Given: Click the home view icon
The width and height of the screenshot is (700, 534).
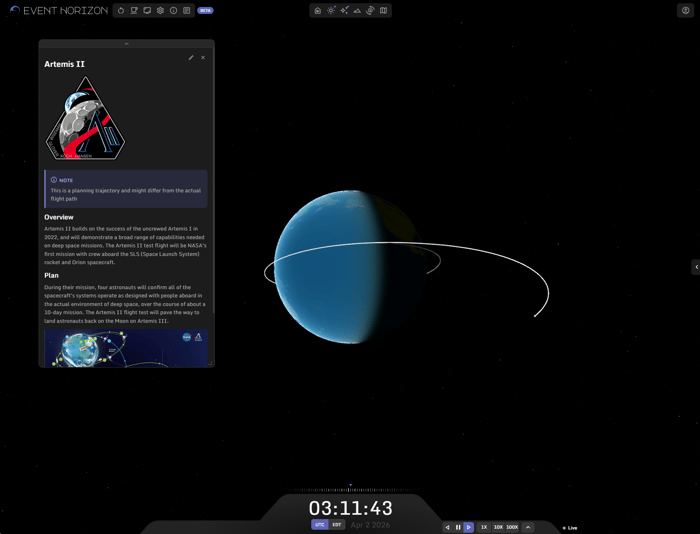Looking at the screenshot, I should point(317,10).
